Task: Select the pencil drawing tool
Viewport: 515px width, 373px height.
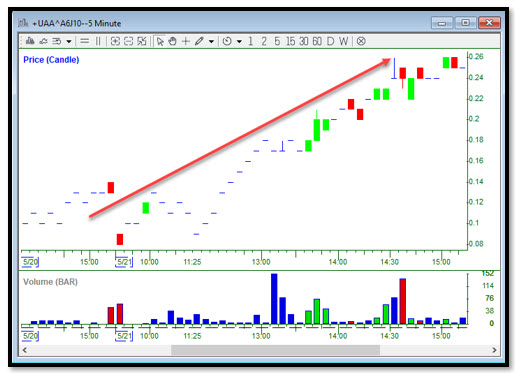Action: coord(199,41)
